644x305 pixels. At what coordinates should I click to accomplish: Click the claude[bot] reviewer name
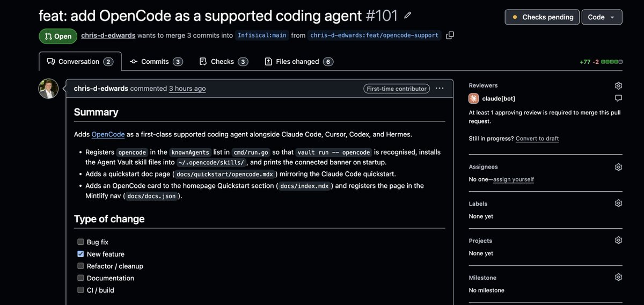(499, 98)
